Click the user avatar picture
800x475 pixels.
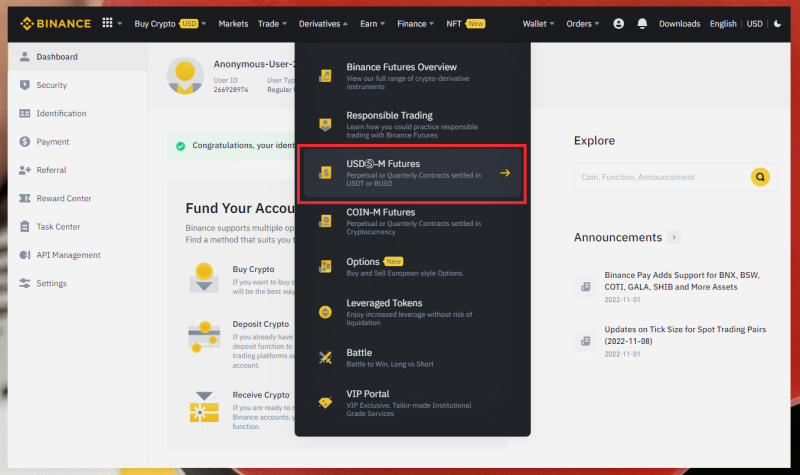pyautogui.click(x=185, y=76)
